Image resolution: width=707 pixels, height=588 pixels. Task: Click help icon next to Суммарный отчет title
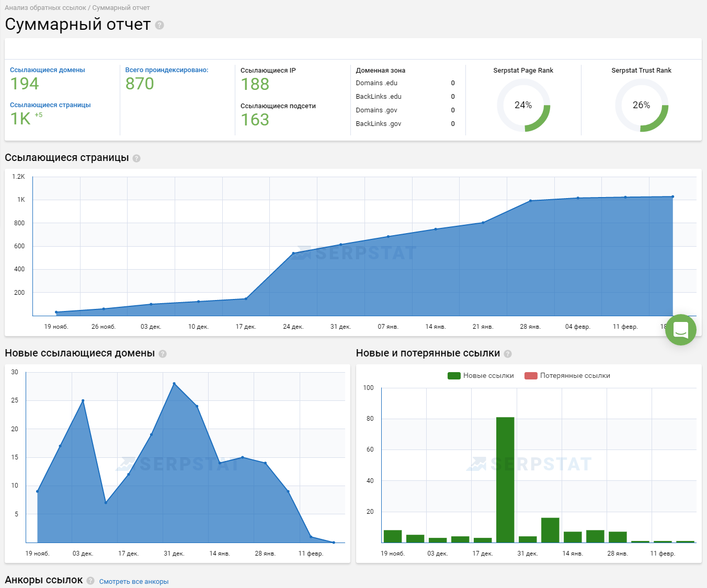[x=159, y=25]
